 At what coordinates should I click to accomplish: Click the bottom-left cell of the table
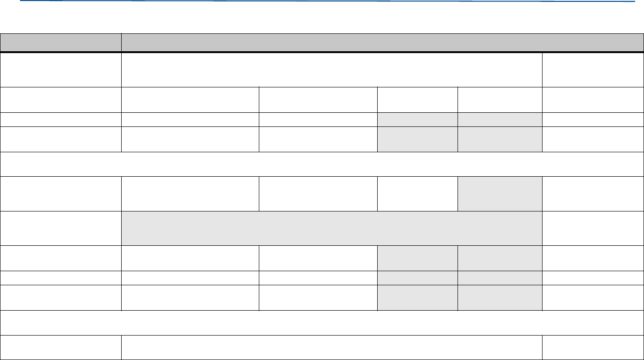point(61,347)
